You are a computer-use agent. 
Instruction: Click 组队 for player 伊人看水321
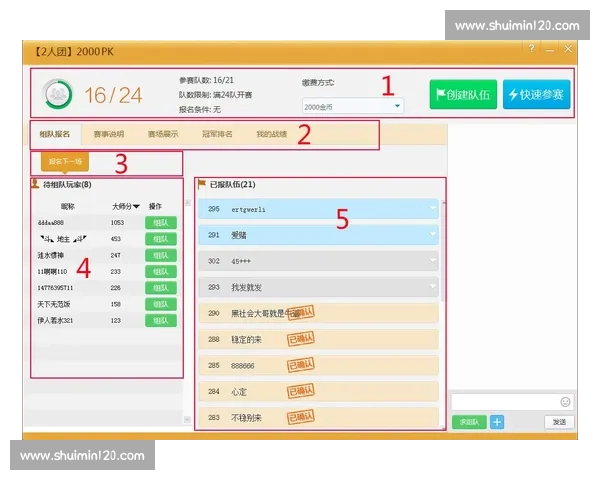click(x=161, y=320)
